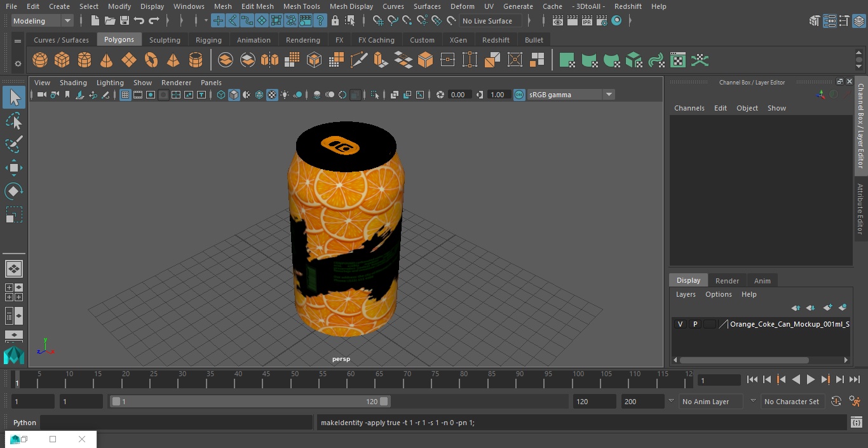
Task: Select the Rotate tool in toolbox
Action: pyautogui.click(x=14, y=191)
